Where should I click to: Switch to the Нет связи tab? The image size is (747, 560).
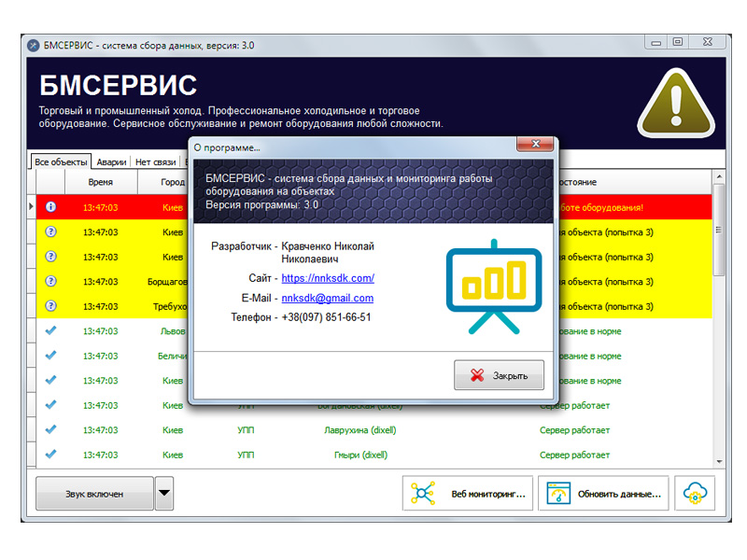(x=155, y=161)
